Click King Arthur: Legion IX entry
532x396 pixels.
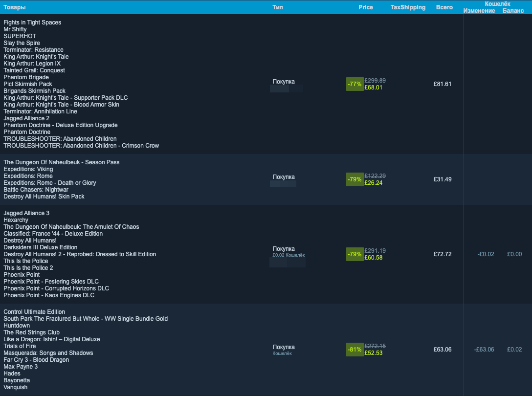(x=32, y=64)
